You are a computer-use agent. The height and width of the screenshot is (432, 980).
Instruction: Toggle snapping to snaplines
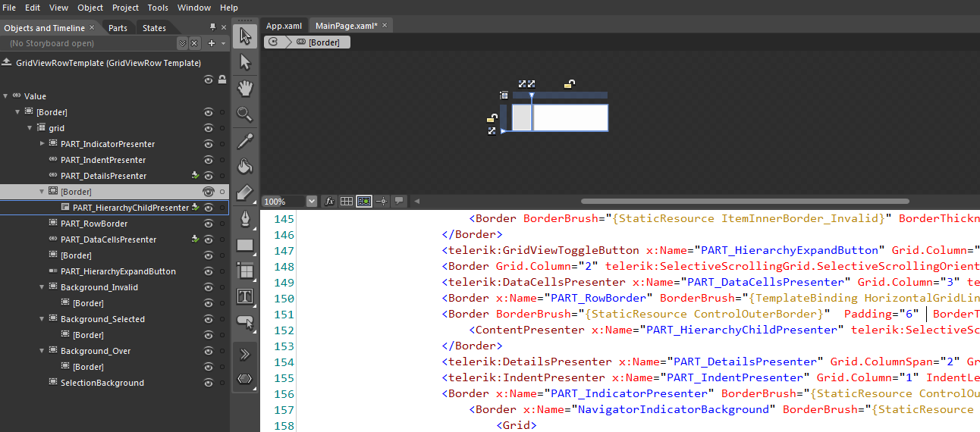[x=382, y=201]
